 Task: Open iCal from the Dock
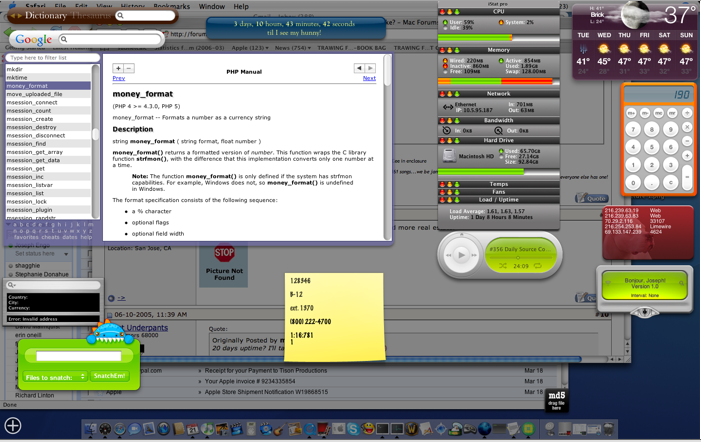pos(192,429)
